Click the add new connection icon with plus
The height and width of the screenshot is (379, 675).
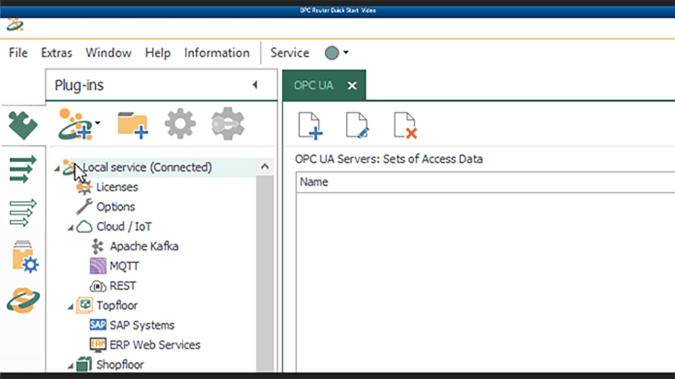77,124
